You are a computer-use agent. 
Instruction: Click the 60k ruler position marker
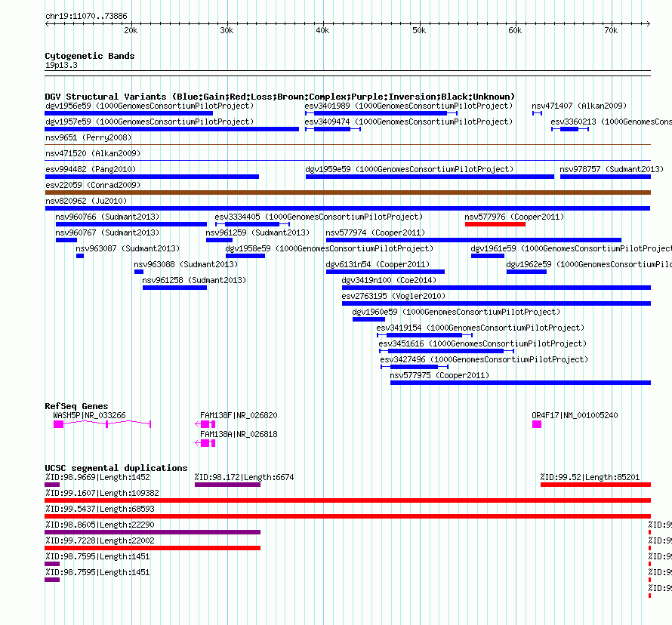515,30
